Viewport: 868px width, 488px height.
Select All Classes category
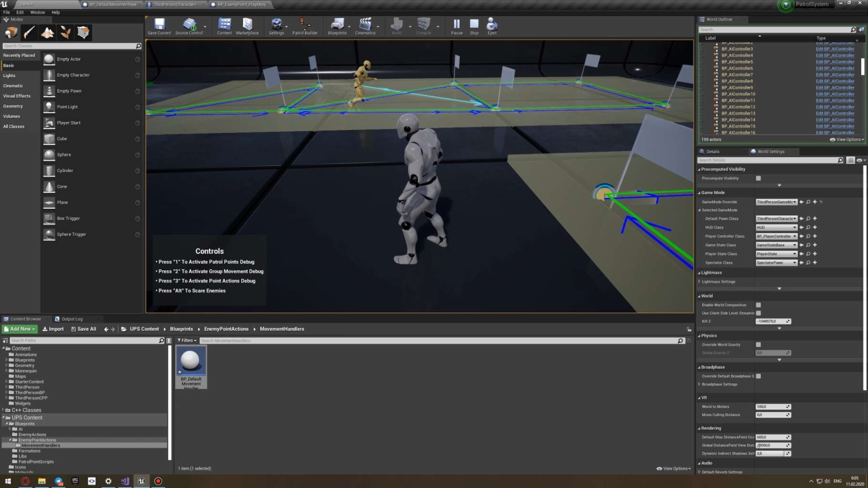[x=14, y=127]
